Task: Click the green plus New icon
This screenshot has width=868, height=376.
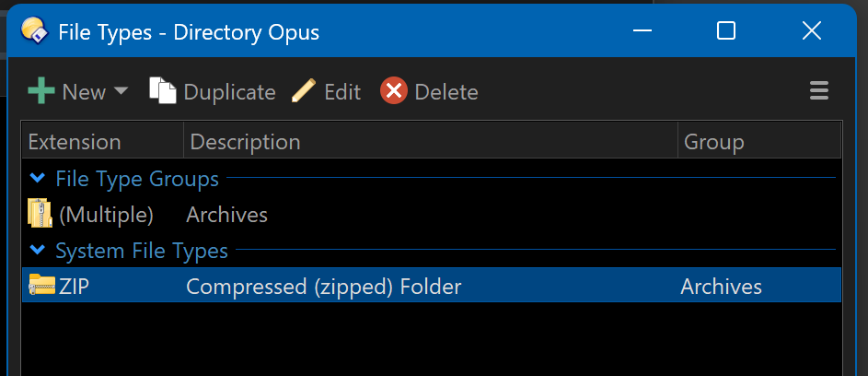Action: point(41,91)
